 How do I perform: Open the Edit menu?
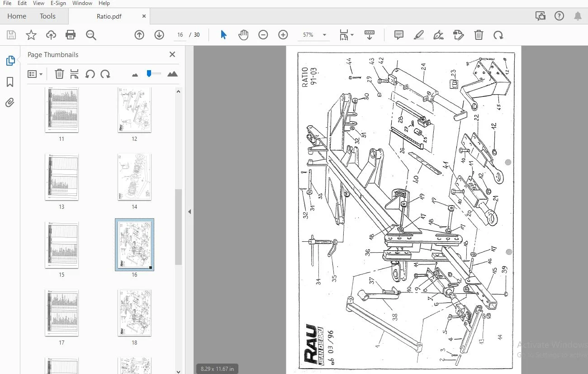point(22,3)
